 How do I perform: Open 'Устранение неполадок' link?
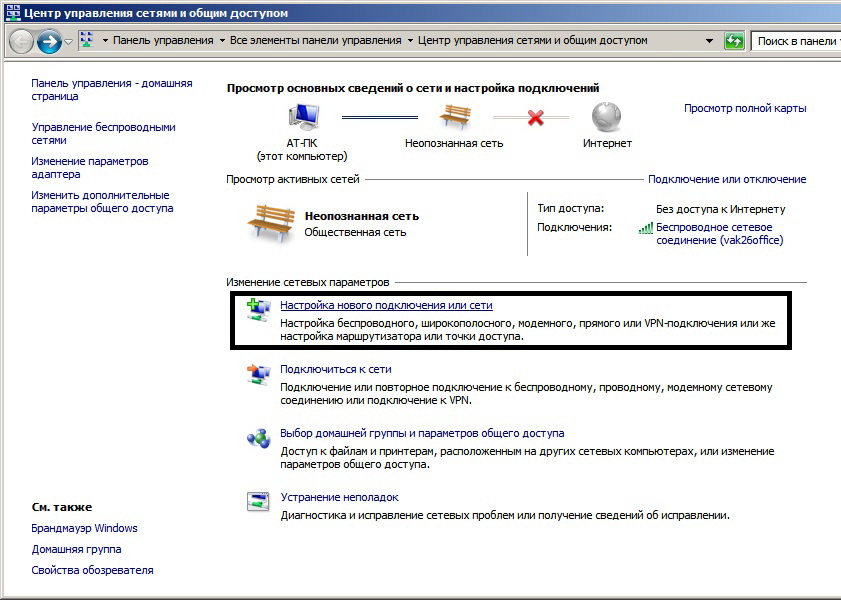(340, 497)
